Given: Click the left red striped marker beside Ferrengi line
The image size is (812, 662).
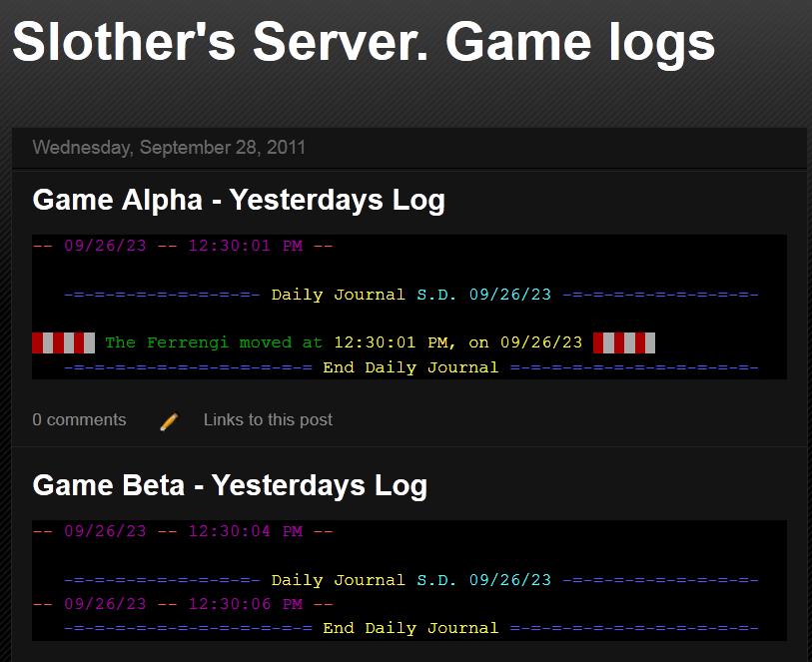Looking at the screenshot, I should pyautogui.click(x=64, y=342).
